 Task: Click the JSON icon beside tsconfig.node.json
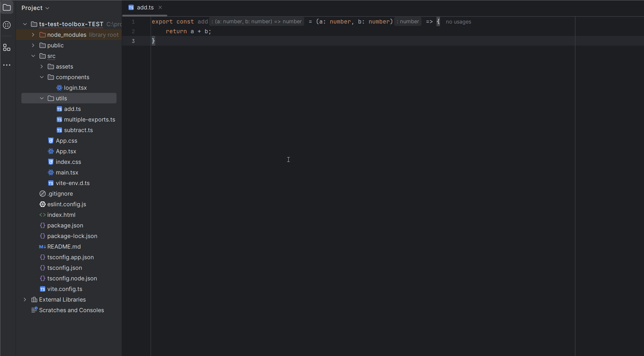43,278
